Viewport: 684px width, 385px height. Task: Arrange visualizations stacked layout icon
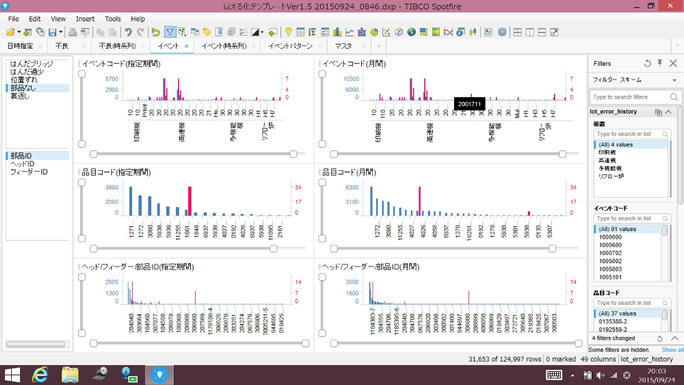pyautogui.click(x=542, y=32)
